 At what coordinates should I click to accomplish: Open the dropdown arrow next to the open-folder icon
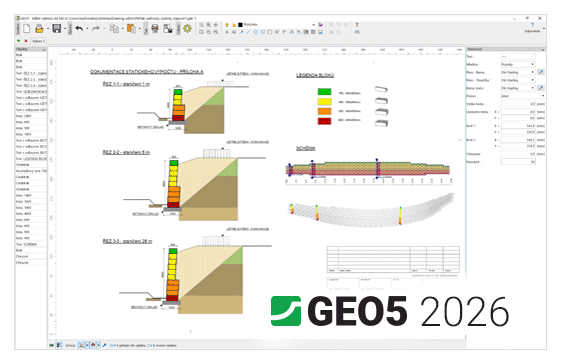(48, 29)
